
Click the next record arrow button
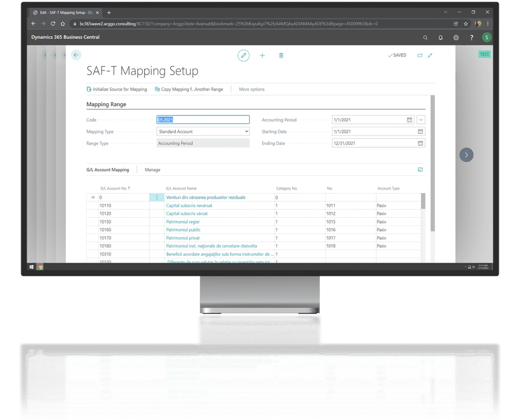466,155
